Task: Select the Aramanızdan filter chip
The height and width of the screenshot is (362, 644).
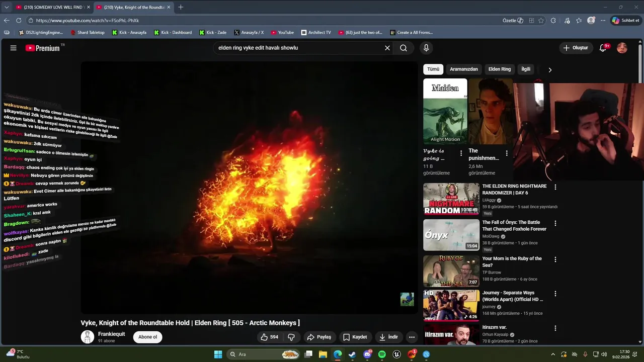Action: point(464,69)
